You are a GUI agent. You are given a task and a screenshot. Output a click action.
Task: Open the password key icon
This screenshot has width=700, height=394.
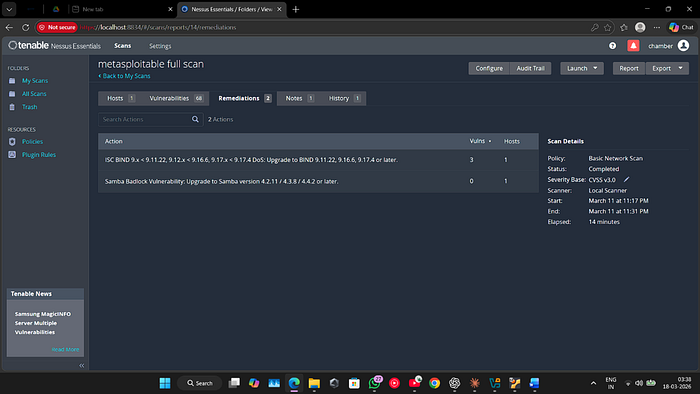pos(595,27)
